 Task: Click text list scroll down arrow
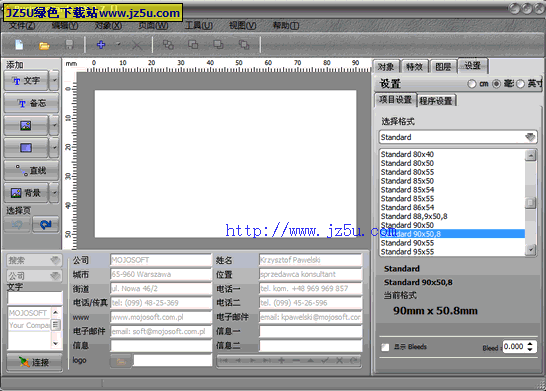click(55, 343)
